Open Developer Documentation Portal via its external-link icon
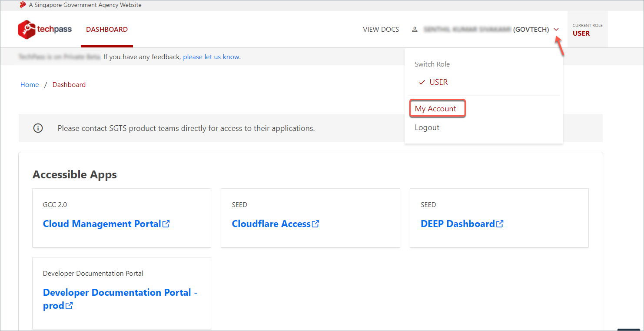The image size is (644, 331). [x=70, y=305]
